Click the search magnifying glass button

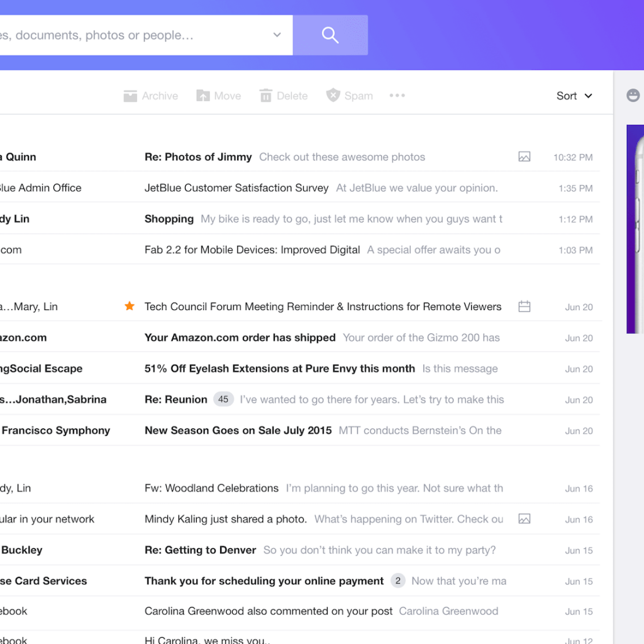[x=330, y=35]
